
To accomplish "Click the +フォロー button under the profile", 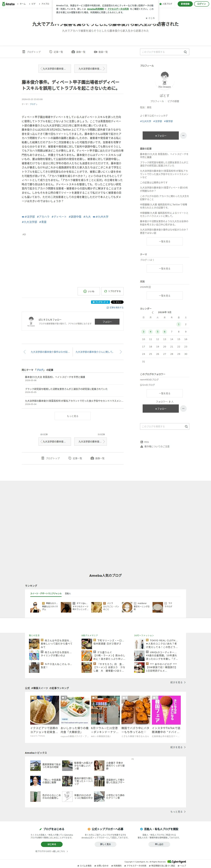I will [x=161, y=136].
